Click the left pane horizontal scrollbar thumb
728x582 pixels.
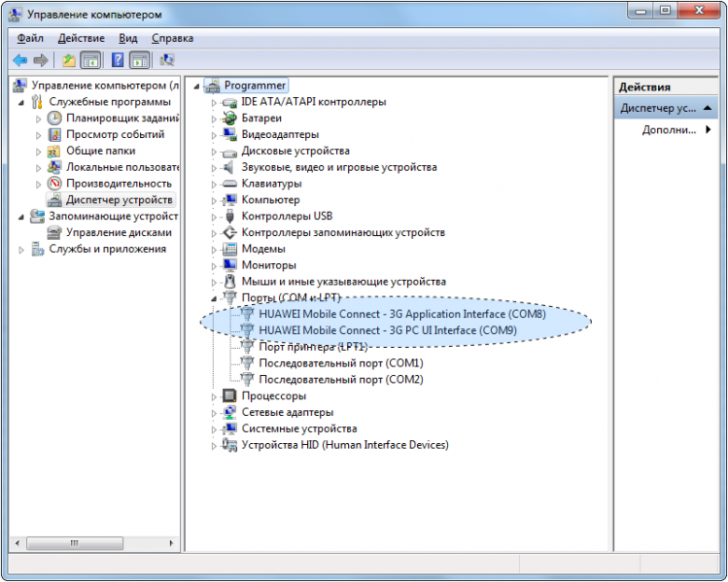(x=75, y=542)
